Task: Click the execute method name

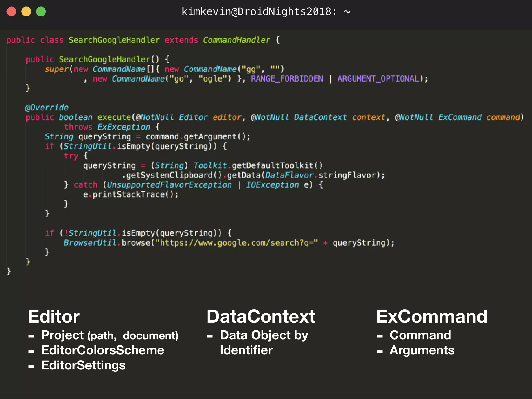Action: click(x=114, y=117)
